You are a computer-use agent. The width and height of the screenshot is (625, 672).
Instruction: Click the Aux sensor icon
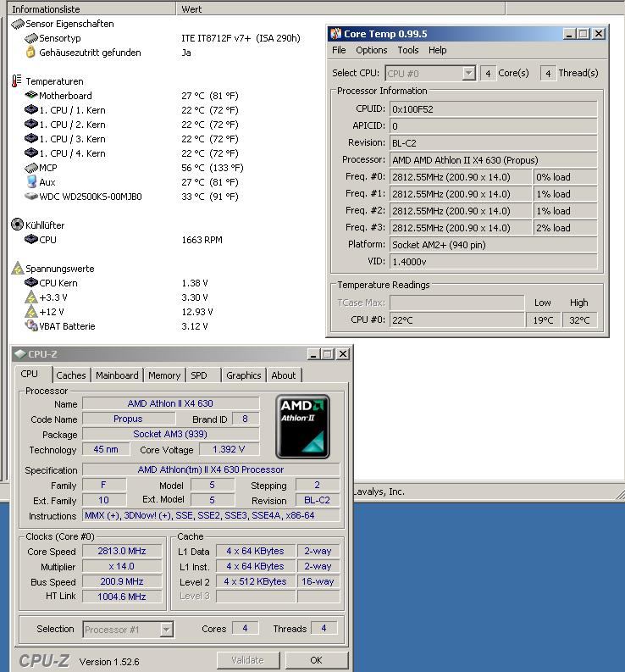pyautogui.click(x=31, y=181)
